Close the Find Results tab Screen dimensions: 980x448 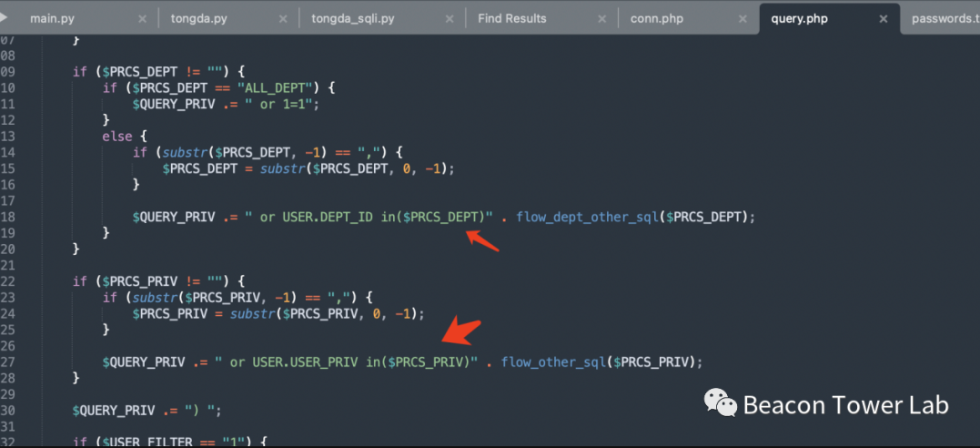[x=601, y=19]
